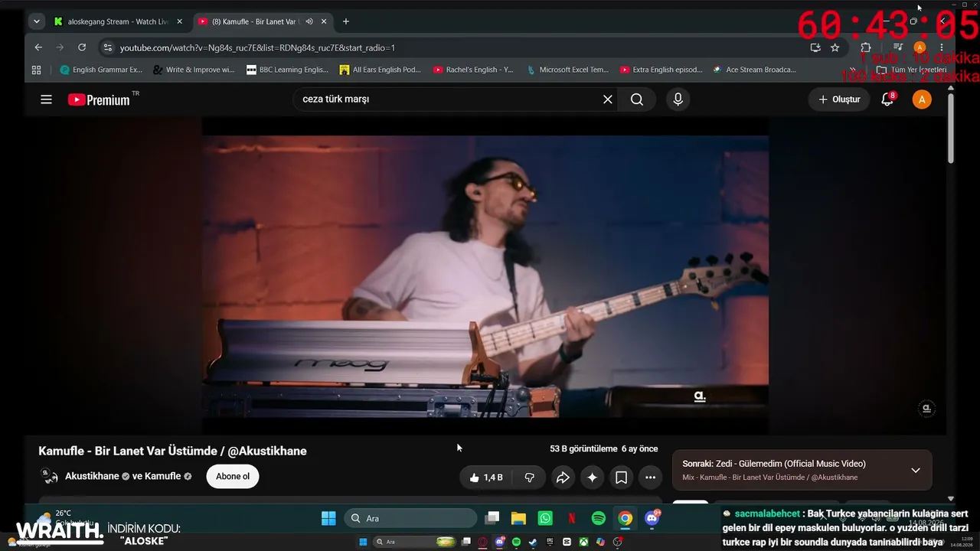Close the Kamufle YouTube tab
Image resolution: width=980 pixels, height=551 pixels.
[322, 21]
